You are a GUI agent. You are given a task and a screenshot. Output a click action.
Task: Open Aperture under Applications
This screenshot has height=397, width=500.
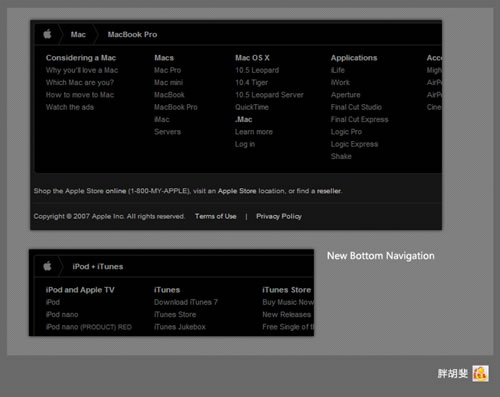(346, 95)
